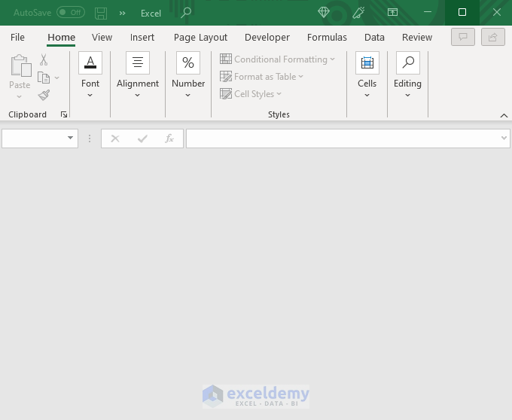Open the search magnifier in title bar
The image size is (512, 420).
point(186,13)
